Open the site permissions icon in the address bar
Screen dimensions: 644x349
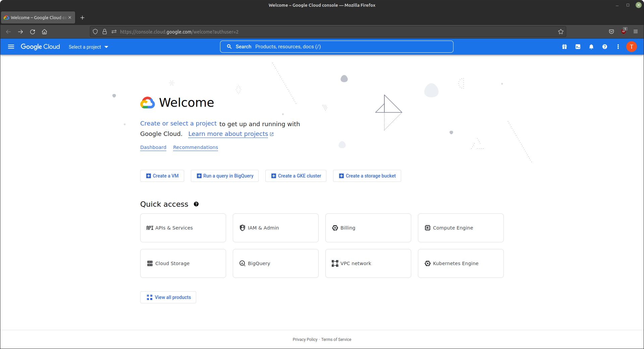click(x=114, y=32)
